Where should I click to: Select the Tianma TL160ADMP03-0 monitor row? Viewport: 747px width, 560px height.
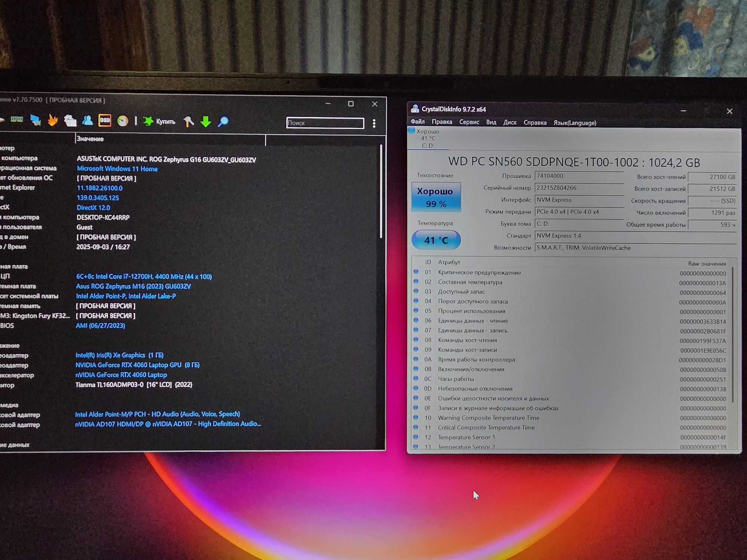point(134,385)
